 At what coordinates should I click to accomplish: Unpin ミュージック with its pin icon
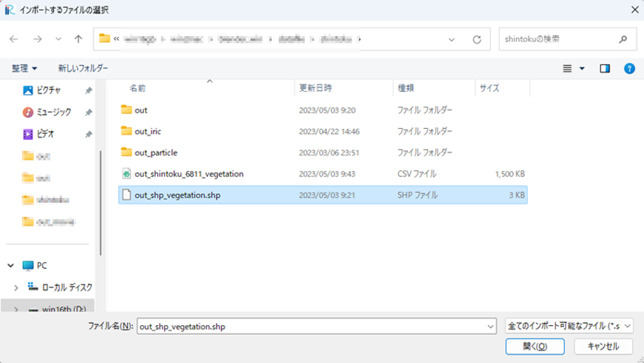[x=88, y=112]
